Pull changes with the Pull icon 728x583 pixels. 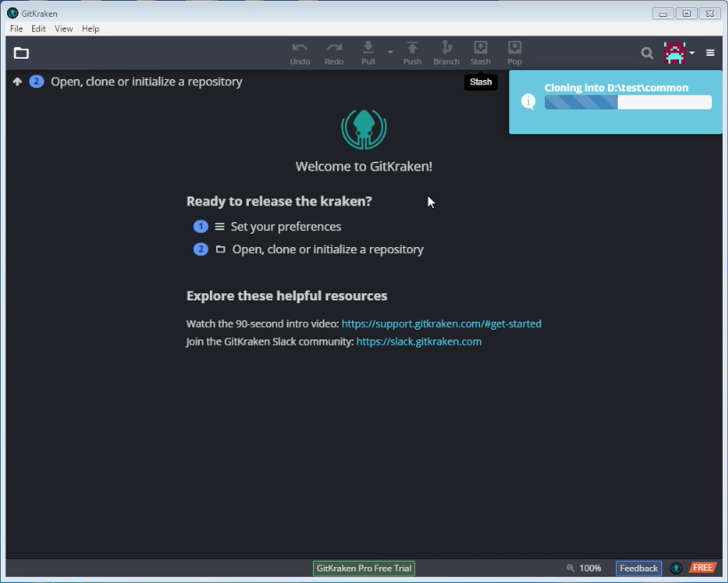(368, 53)
